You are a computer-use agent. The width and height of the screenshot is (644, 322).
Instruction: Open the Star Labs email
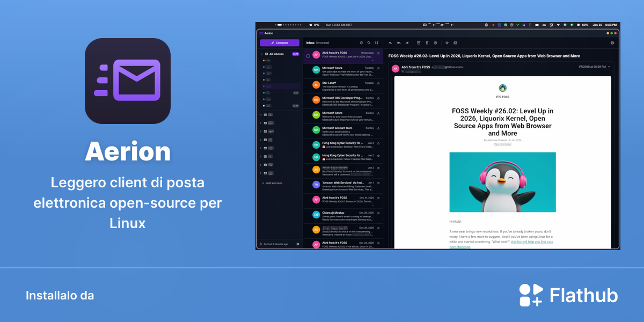343,85
